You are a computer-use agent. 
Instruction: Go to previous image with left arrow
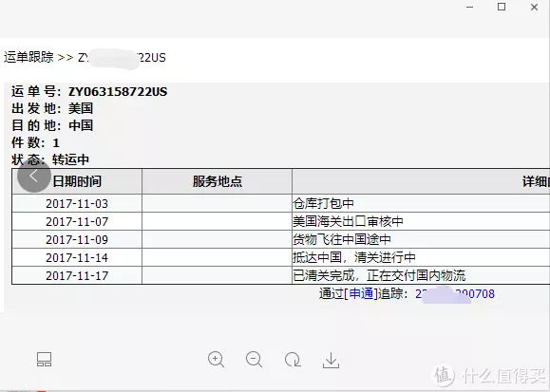click(34, 176)
